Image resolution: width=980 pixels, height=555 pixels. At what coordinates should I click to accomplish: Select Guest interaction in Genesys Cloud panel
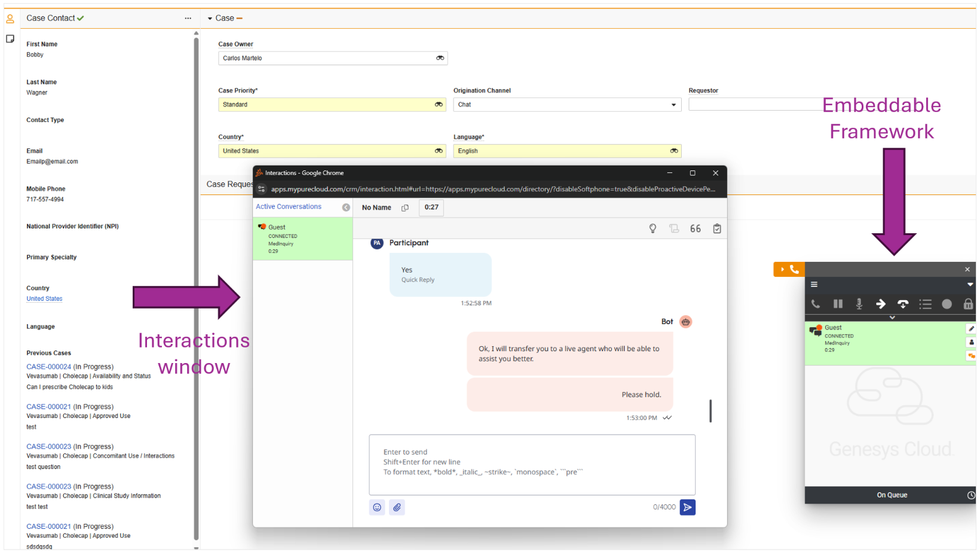pyautogui.click(x=885, y=344)
